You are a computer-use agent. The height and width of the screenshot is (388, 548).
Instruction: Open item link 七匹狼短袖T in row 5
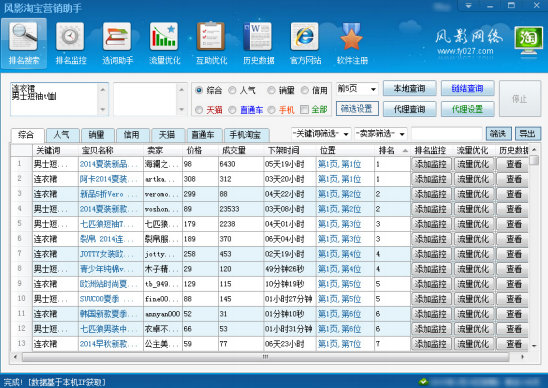click(x=106, y=224)
